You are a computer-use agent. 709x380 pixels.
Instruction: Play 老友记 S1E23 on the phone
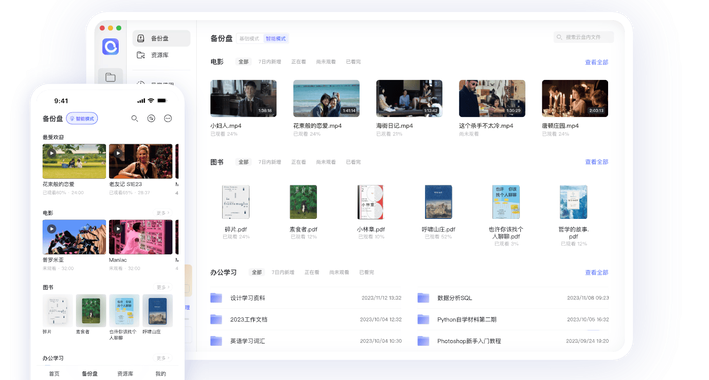click(141, 161)
